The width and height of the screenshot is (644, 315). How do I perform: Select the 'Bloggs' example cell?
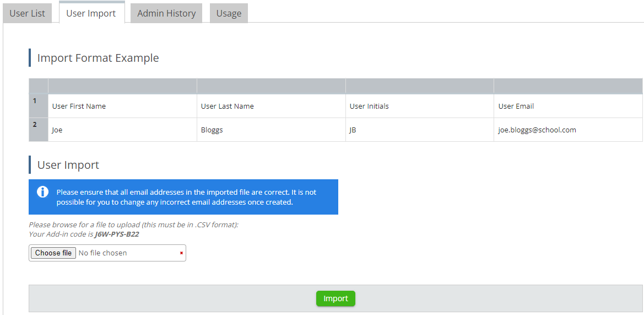pyautogui.click(x=271, y=130)
